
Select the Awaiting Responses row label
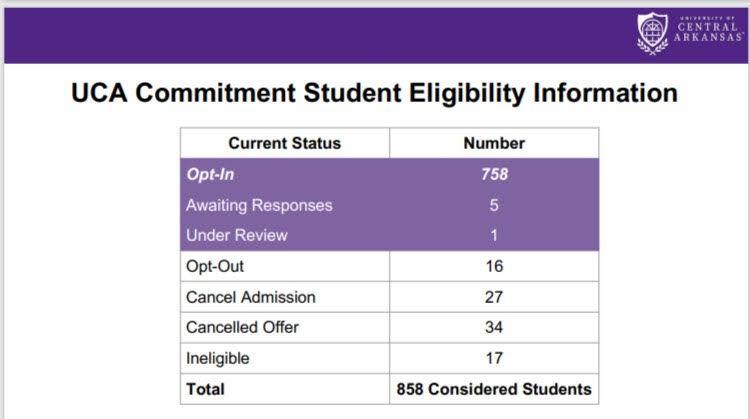[x=259, y=205]
